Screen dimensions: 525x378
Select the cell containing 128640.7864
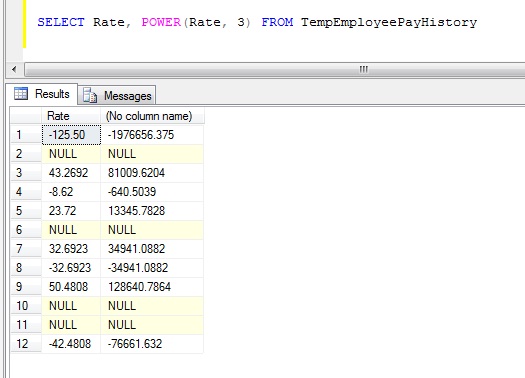click(x=152, y=287)
